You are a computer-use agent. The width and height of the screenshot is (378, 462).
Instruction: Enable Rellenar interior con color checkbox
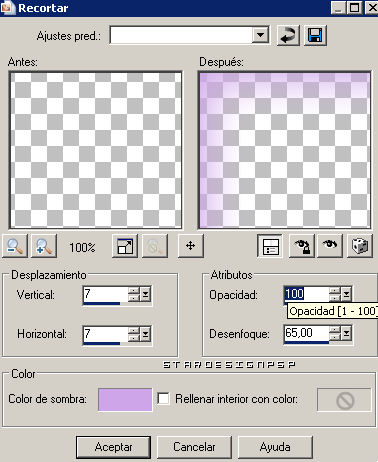coord(163,399)
